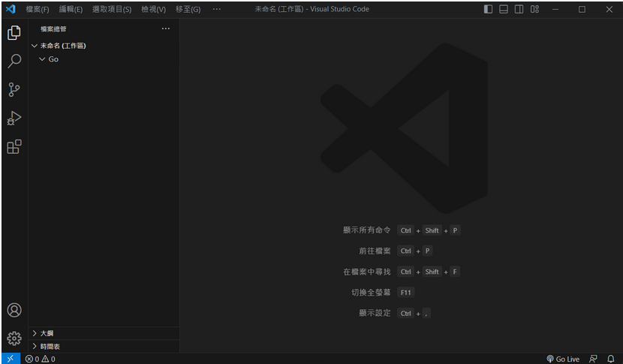The image size is (623, 364).
Task: Open the Explorer view in activity bar
Action: tap(14, 32)
